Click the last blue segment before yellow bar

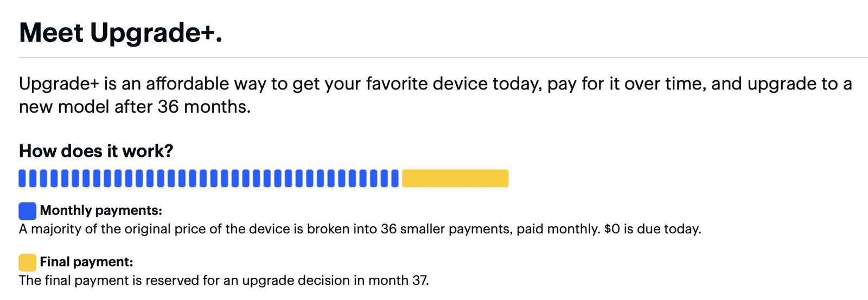tap(395, 178)
